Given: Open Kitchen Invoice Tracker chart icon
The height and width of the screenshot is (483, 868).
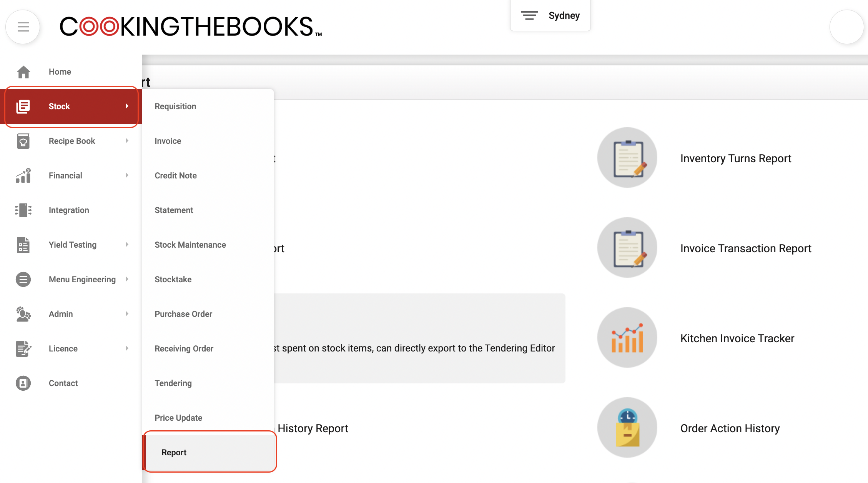Looking at the screenshot, I should pyautogui.click(x=627, y=338).
